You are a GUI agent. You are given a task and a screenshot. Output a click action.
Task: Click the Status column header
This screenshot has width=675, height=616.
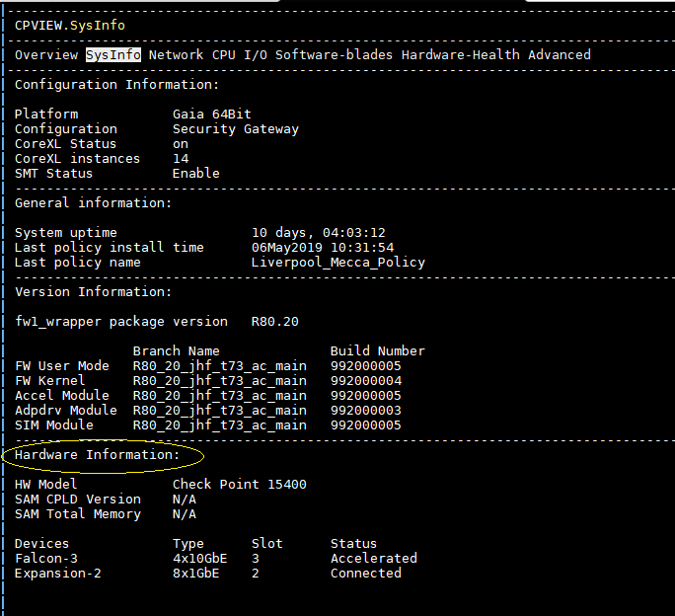(x=353, y=544)
